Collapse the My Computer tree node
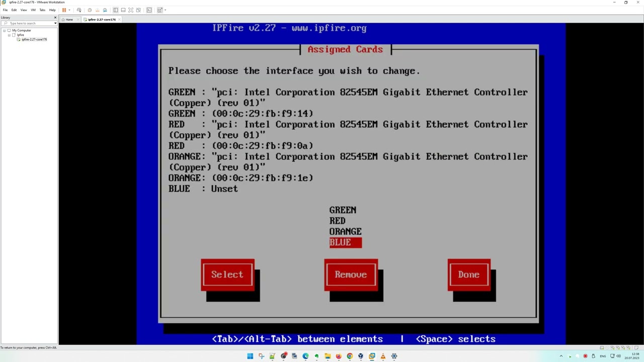 pos(4,30)
